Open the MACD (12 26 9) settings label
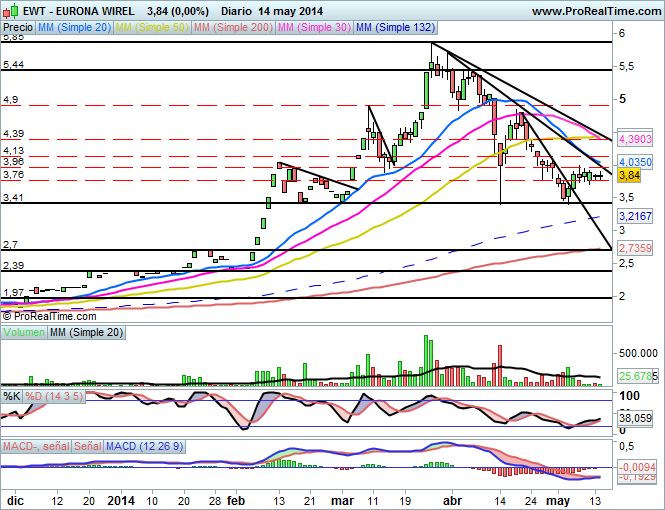This screenshot has height=510, width=665. click(141, 445)
